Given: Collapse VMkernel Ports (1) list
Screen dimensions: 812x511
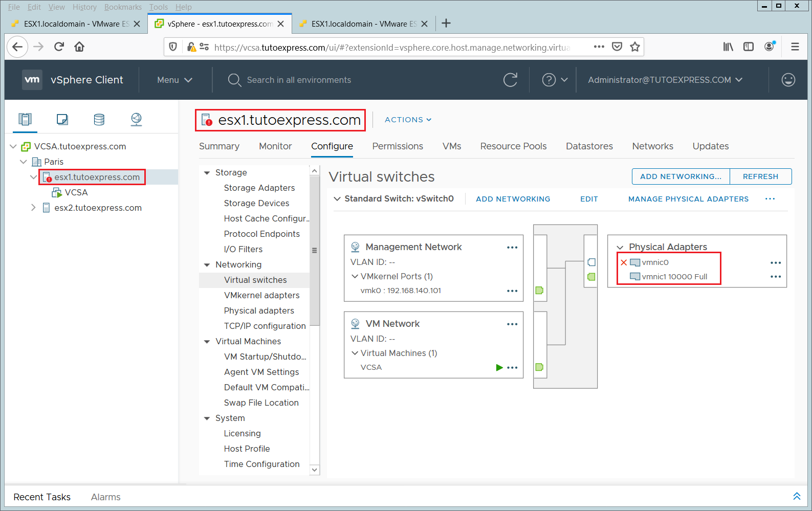Looking at the screenshot, I should click(x=355, y=276).
